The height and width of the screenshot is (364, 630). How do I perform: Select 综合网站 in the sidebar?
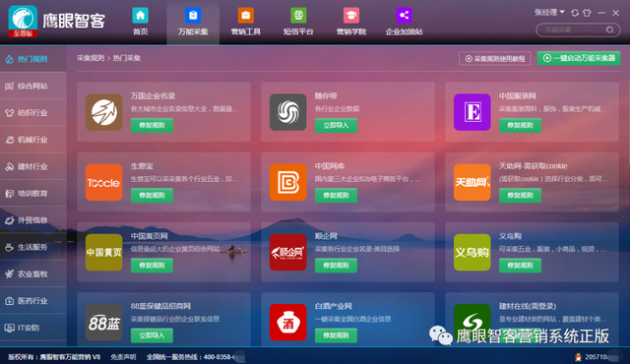[32, 86]
